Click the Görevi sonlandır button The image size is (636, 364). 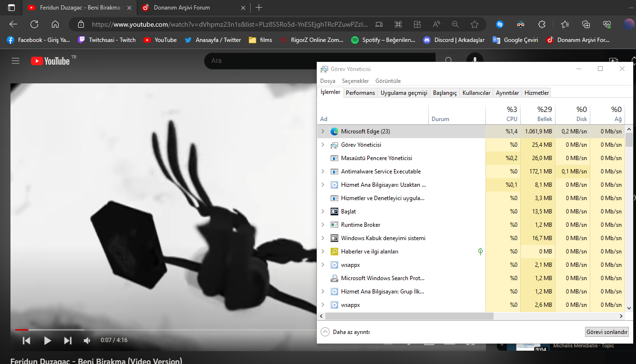click(x=607, y=332)
